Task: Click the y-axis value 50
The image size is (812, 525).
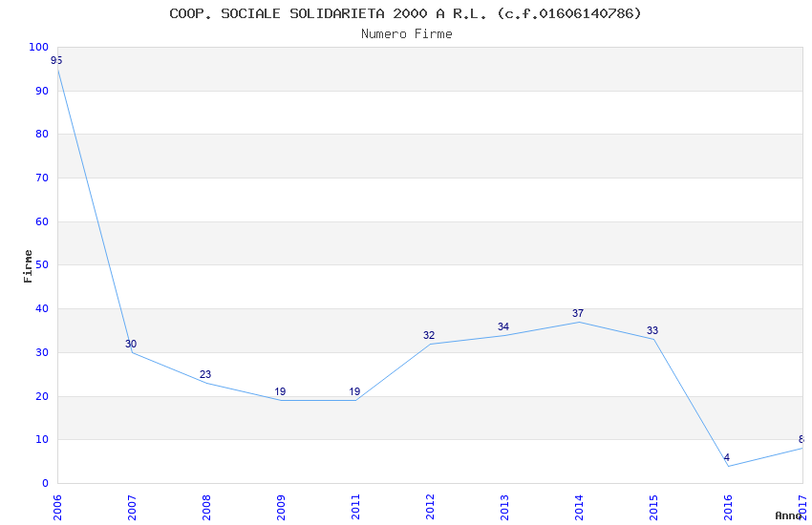Action: coord(42,264)
